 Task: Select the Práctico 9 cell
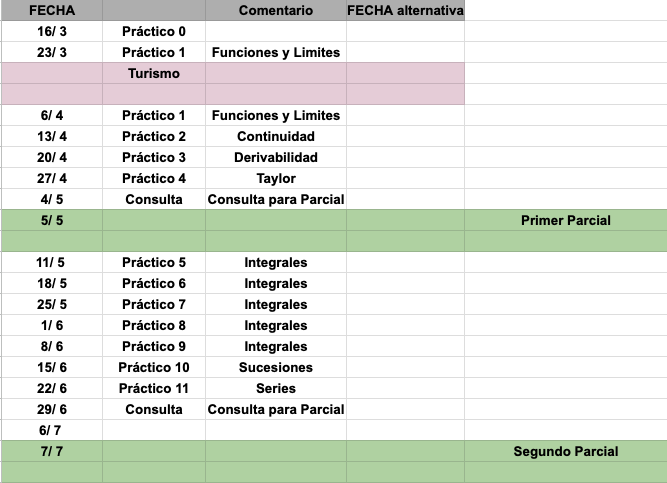pyautogui.click(x=154, y=346)
